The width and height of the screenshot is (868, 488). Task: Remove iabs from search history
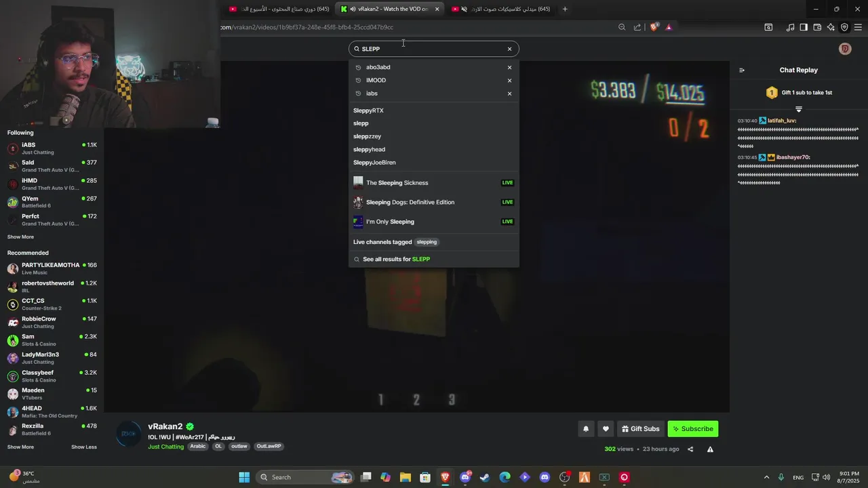[509, 94]
